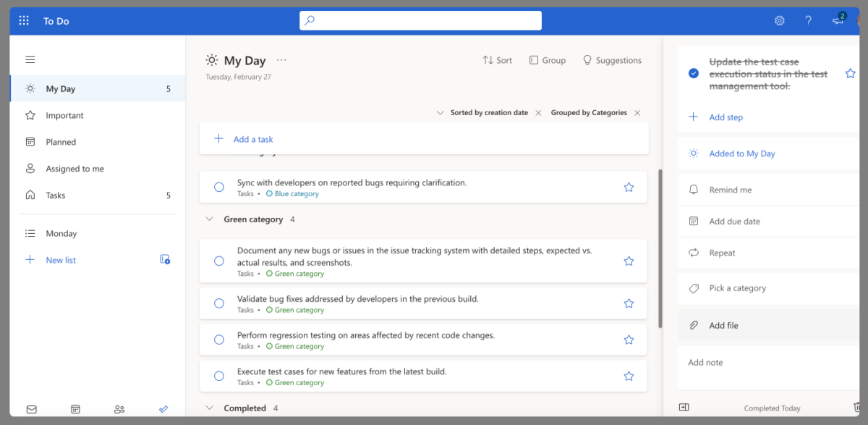Click the help question mark icon

coord(808,21)
